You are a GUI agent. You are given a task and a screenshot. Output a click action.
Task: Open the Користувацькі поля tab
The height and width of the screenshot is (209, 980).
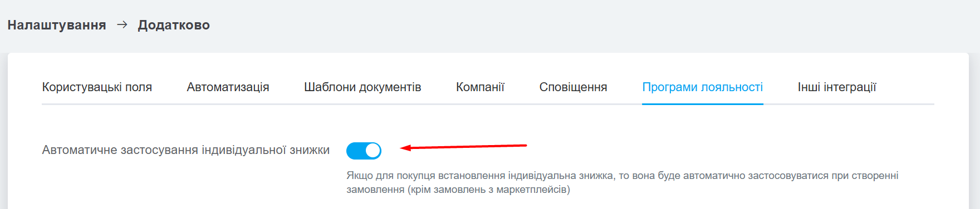(97, 87)
